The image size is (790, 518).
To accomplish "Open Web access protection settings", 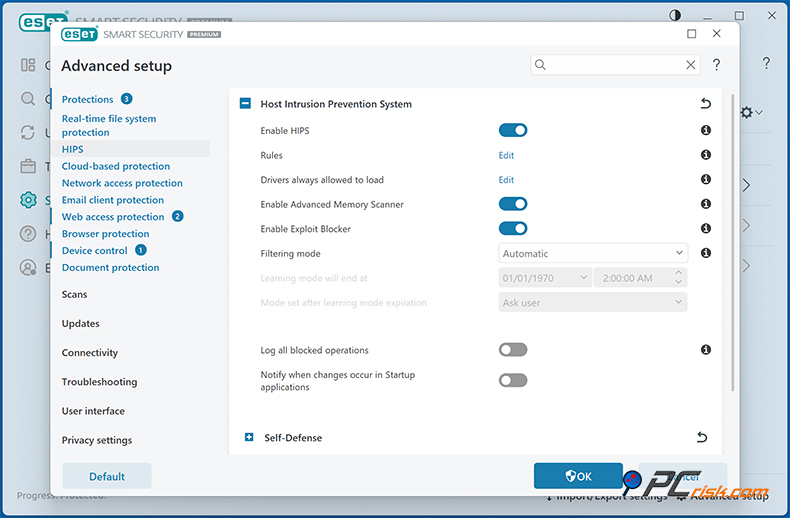I will (x=113, y=217).
